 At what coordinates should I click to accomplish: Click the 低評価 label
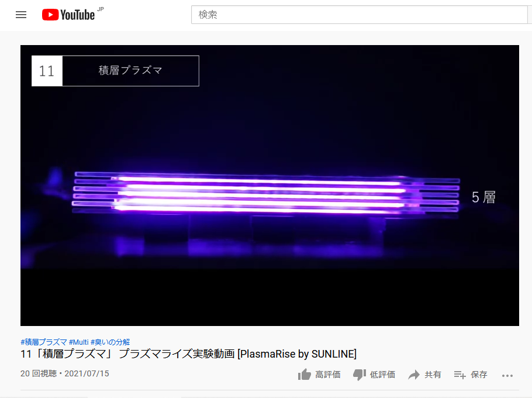(x=382, y=375)
